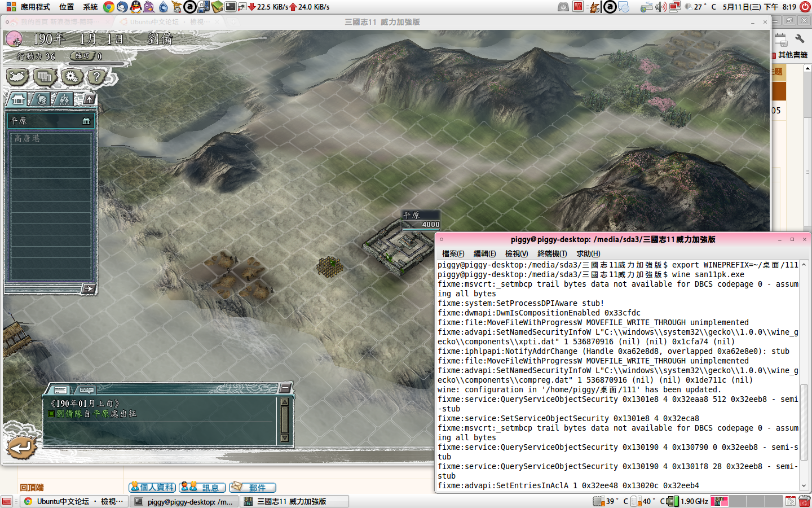Click the farmland plots west of 平原

(x=238, y=275)
